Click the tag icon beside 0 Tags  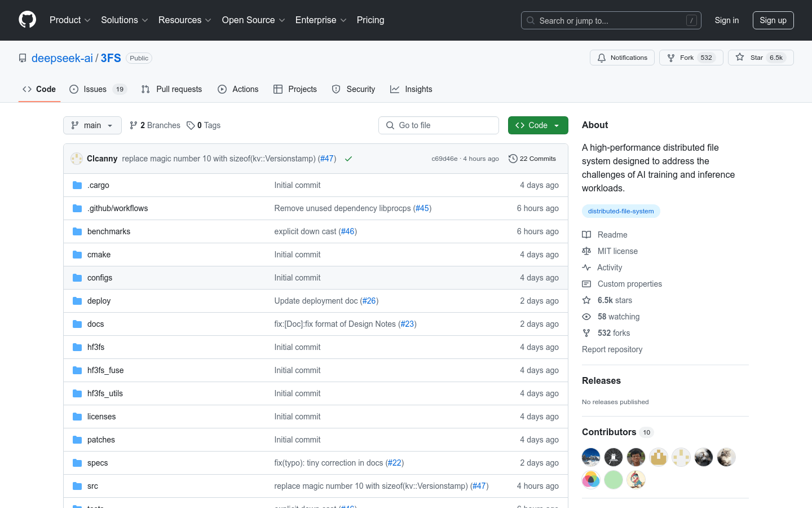[x=191, y=125]
